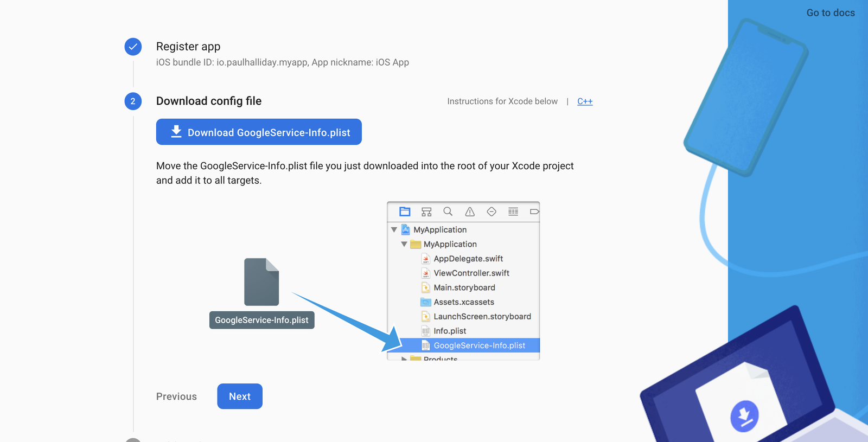Download the GoogleService-Info.plist config file
868x442 pixels.
[x=259, y=132]
